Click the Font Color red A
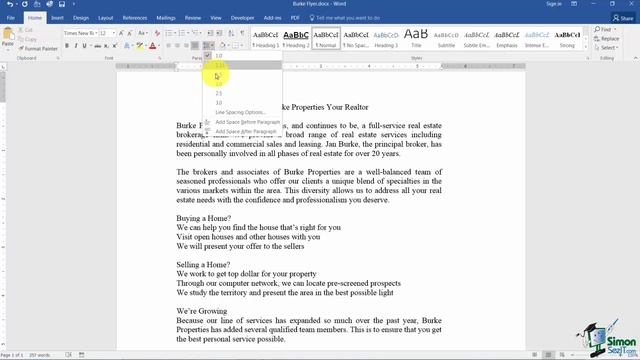The width and height of the screenshot is (640, 360). [x=153, y=46]
